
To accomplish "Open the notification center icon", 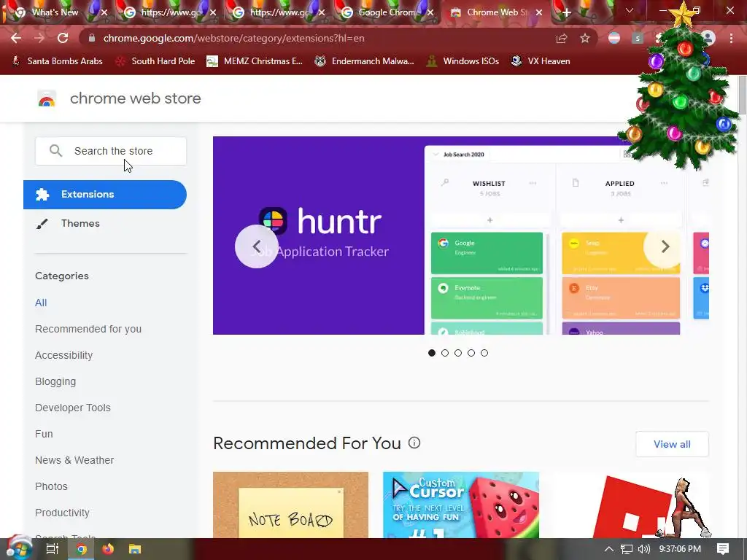I will coord(723,549).
